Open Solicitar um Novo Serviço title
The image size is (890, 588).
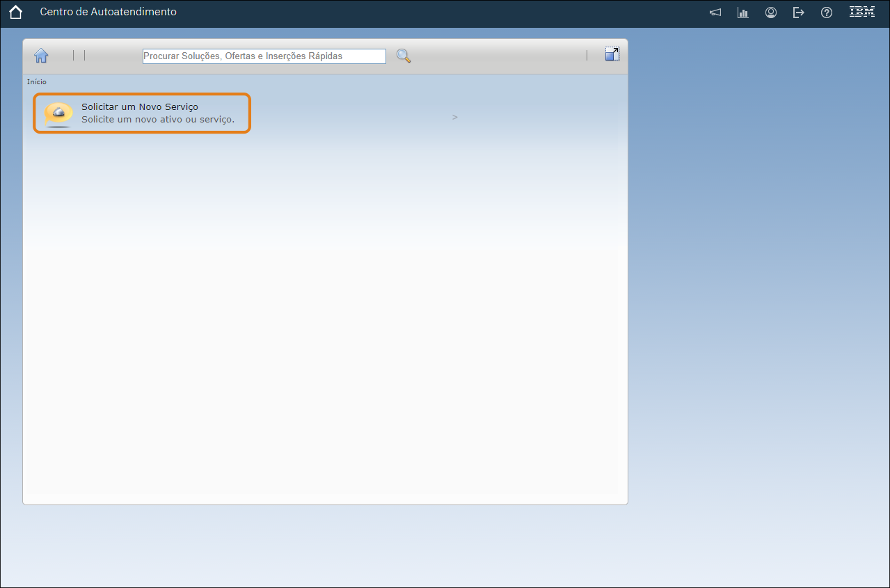[140, 106]
